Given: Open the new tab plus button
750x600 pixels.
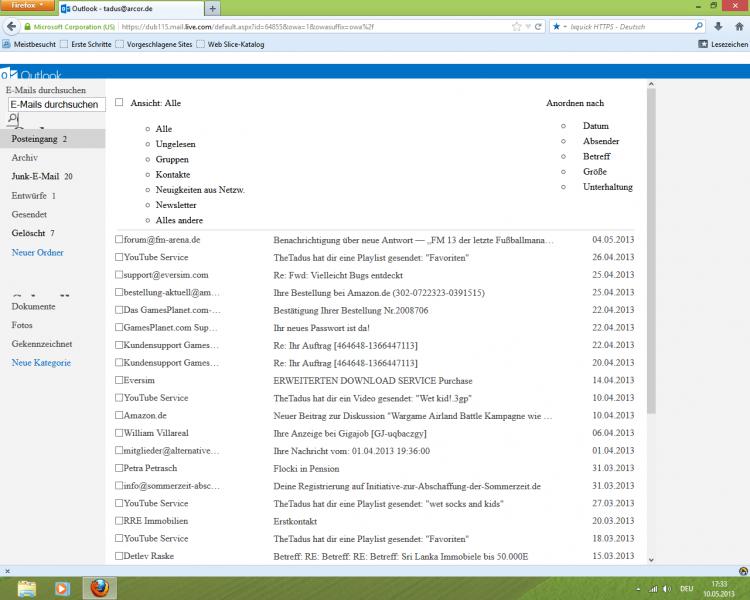Looking at the screenshot, I should [212, 8].
